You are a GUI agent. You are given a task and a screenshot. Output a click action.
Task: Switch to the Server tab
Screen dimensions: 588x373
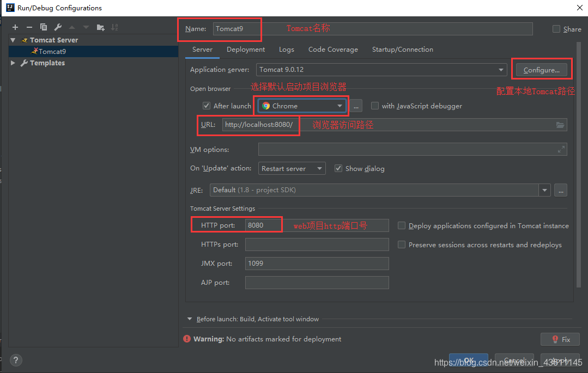[x=202, y=50]
